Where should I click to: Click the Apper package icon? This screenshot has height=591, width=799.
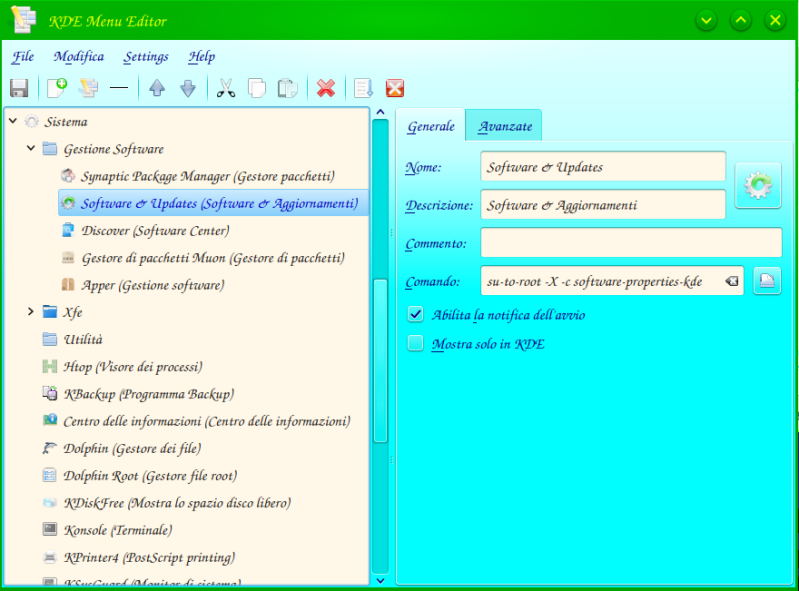pyautogui.click(x=68, y=285)
